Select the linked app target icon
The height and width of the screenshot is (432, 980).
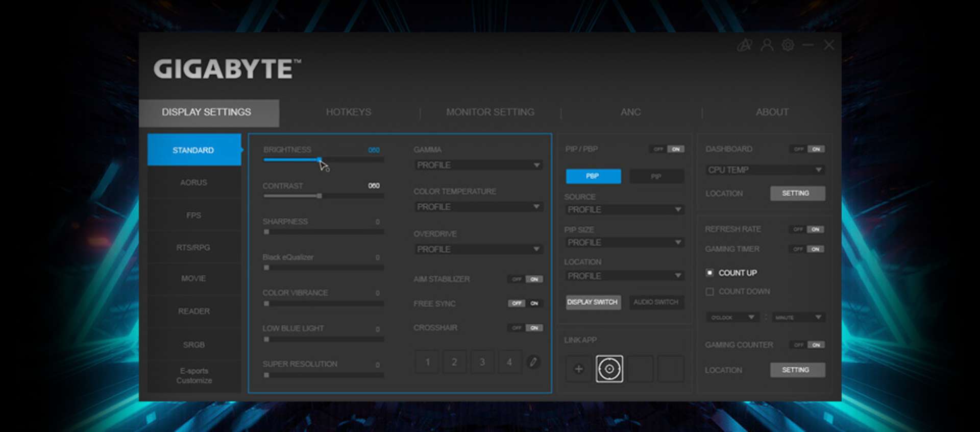pos(609,369)
